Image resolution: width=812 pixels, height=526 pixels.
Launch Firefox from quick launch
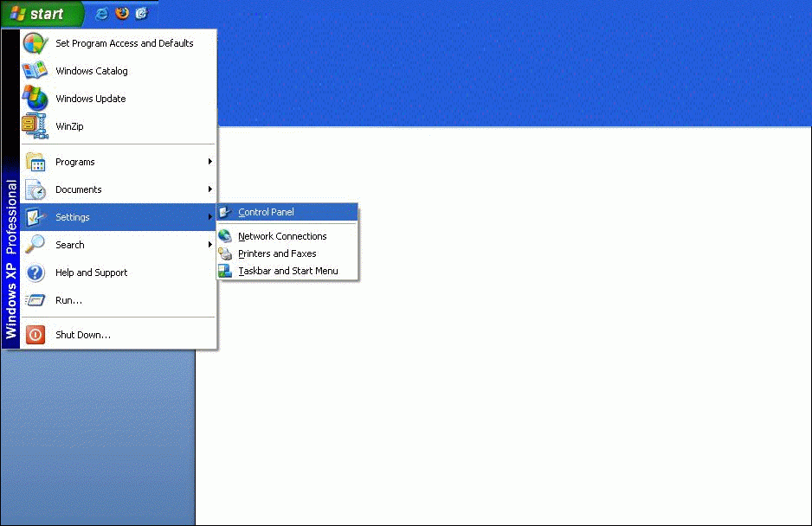point(122,13)
